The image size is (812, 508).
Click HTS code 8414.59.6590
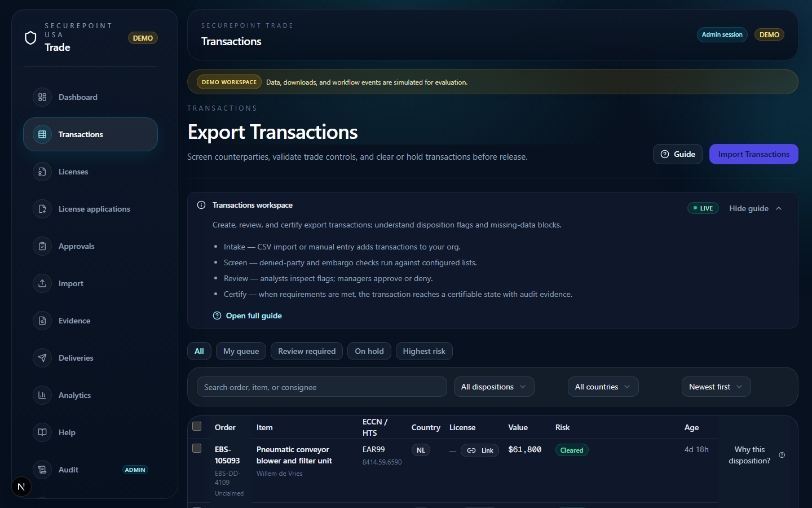[382, 462]
